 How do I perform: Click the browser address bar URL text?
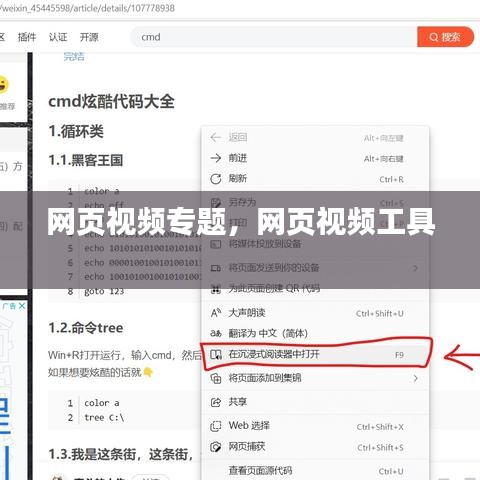[x=87, y=8]
